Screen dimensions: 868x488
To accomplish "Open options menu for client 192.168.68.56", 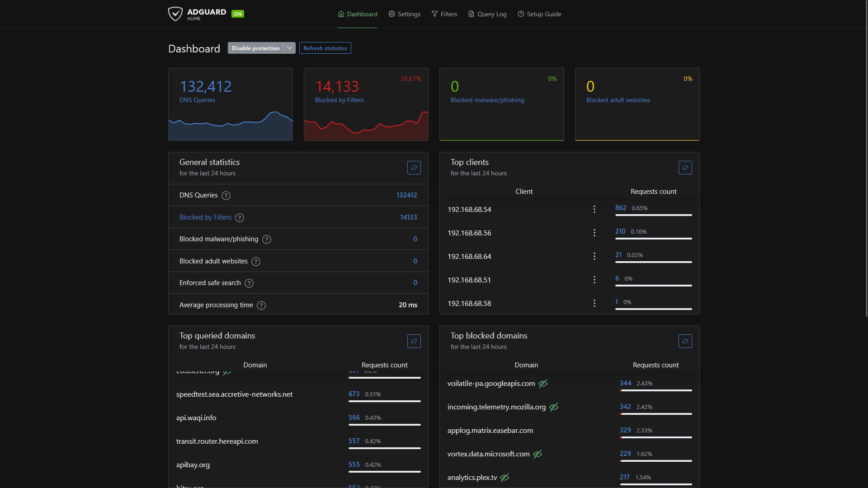I will pos(594,233).
